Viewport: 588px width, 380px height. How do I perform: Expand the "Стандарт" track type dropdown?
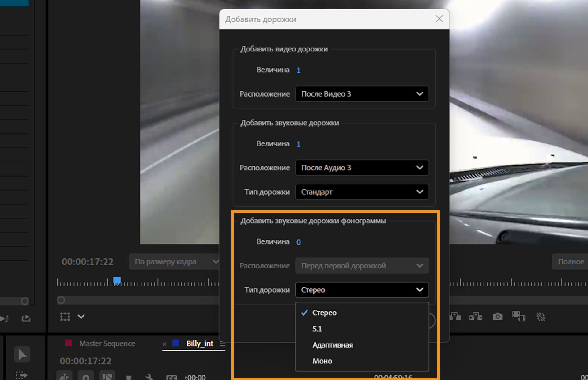pyautogui.click(x=362, y=192)
